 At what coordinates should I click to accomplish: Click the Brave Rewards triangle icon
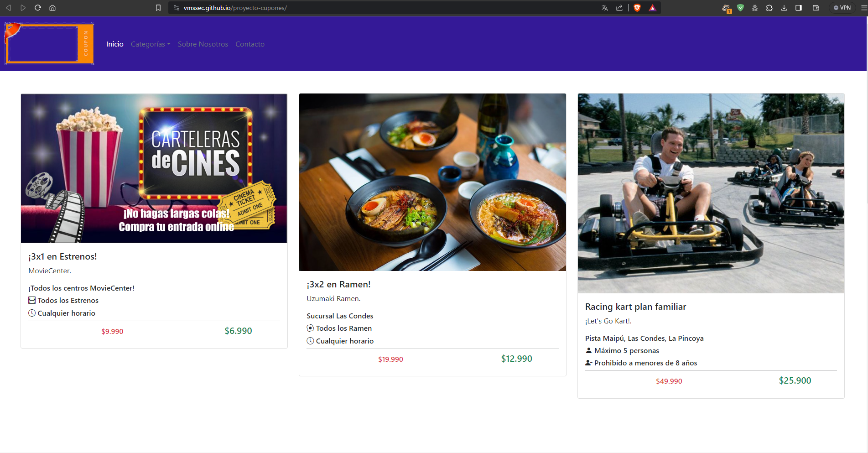click(652, 8)
